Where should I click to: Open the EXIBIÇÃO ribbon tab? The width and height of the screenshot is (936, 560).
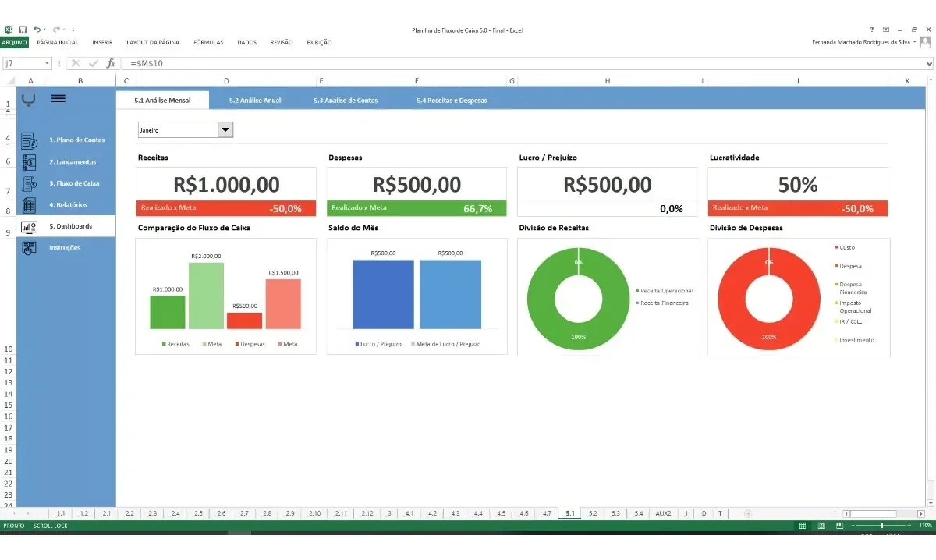(x=319, y=42)
